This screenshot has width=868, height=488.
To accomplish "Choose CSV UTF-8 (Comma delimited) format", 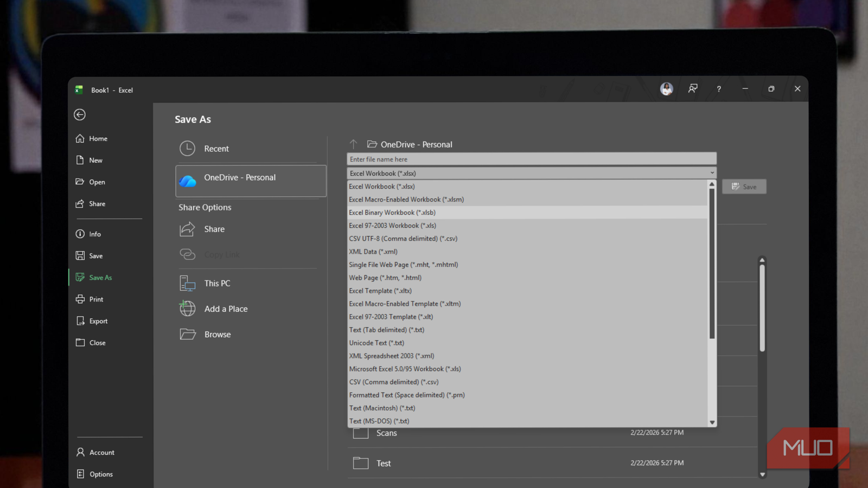I will (527, 239).
